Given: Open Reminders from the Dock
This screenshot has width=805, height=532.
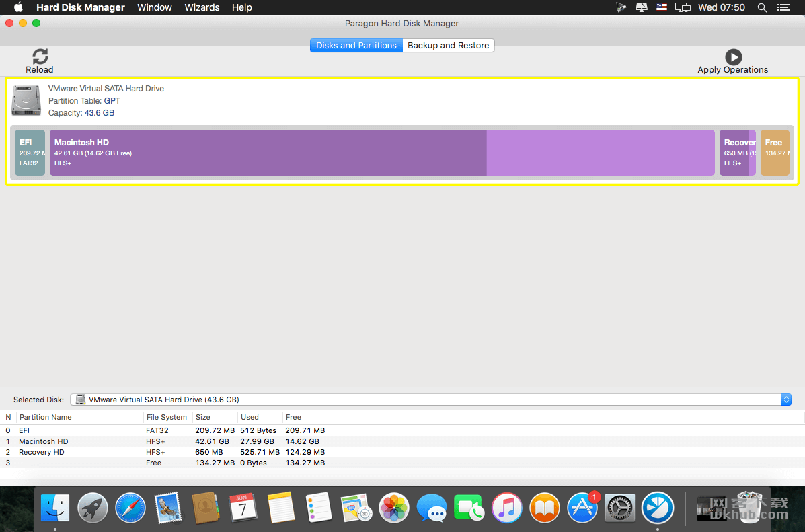Looking at the screenshot, I should coord(318,508).
